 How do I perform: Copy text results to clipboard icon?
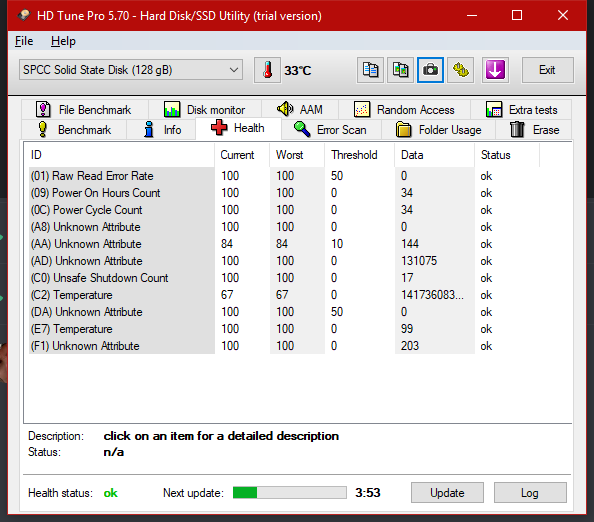[370, 70]
